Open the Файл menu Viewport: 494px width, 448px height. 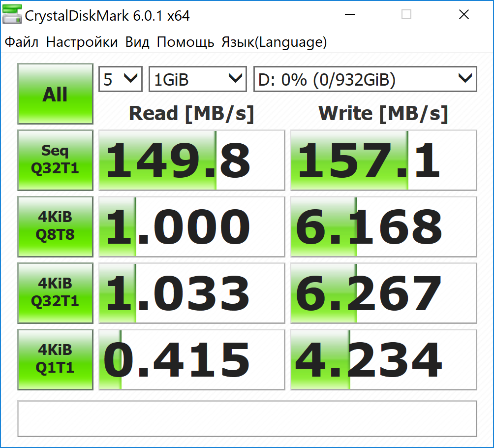pyautogui.click(x=22, y=42)
